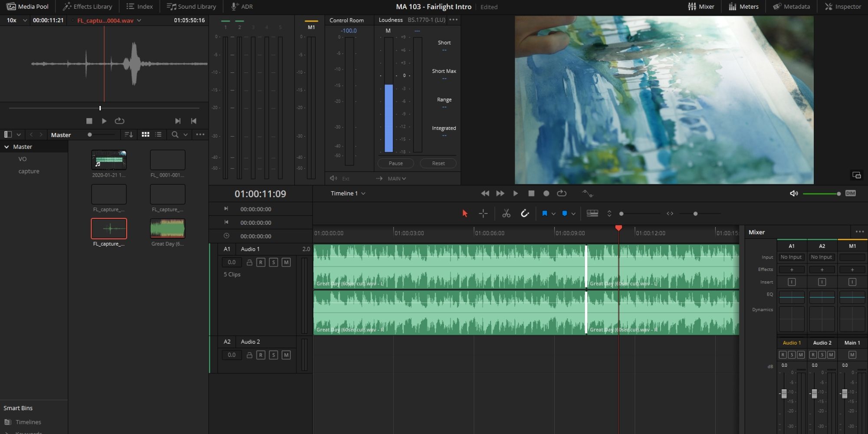Open the marker color dropdown
Screen dimensions: 868x434
pyautogui.click(x=574, y=214)
